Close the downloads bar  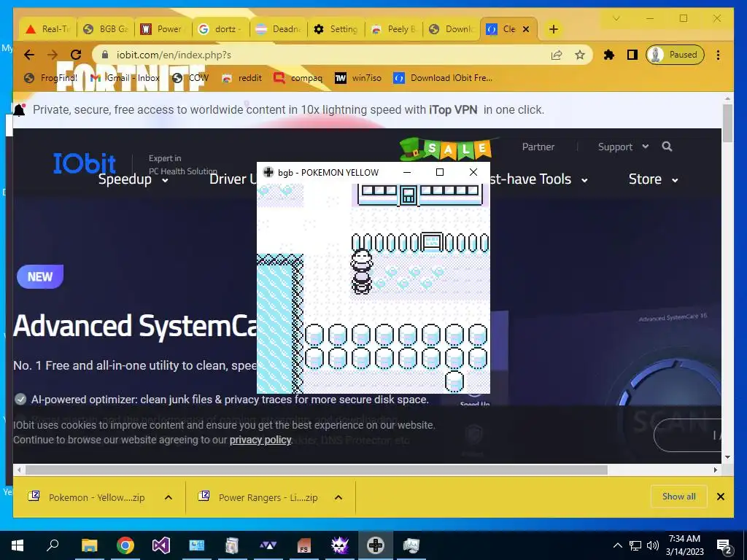click(x=720, y=497)
